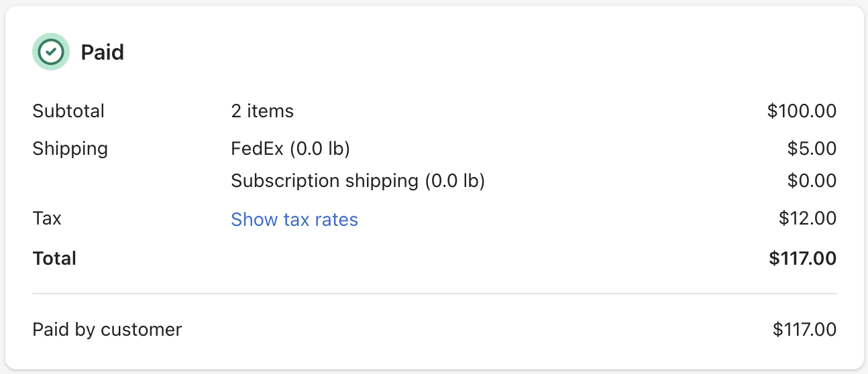Click the bold Total label
This screenshot has width=868, height=374.
click(54, 258)
